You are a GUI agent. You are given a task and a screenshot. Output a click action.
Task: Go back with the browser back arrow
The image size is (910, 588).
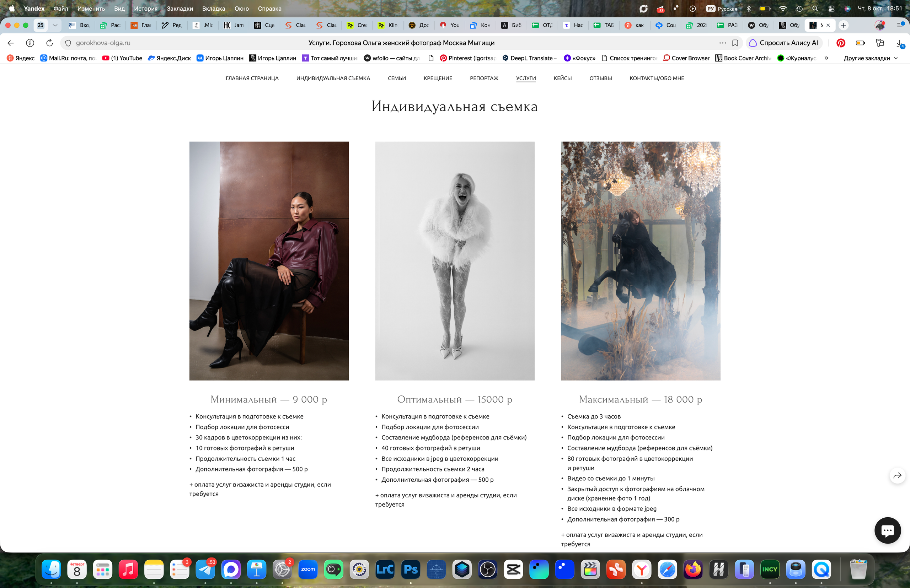click(11, 43)
